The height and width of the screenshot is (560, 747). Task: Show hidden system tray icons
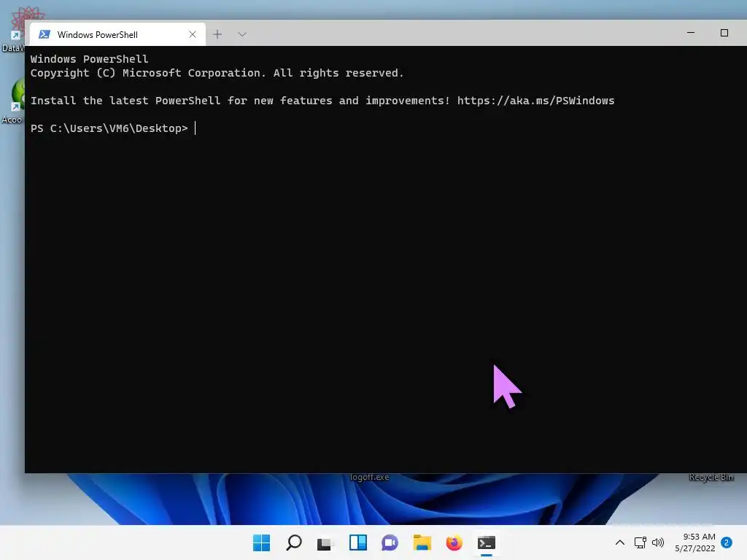(x=620, y=542)
